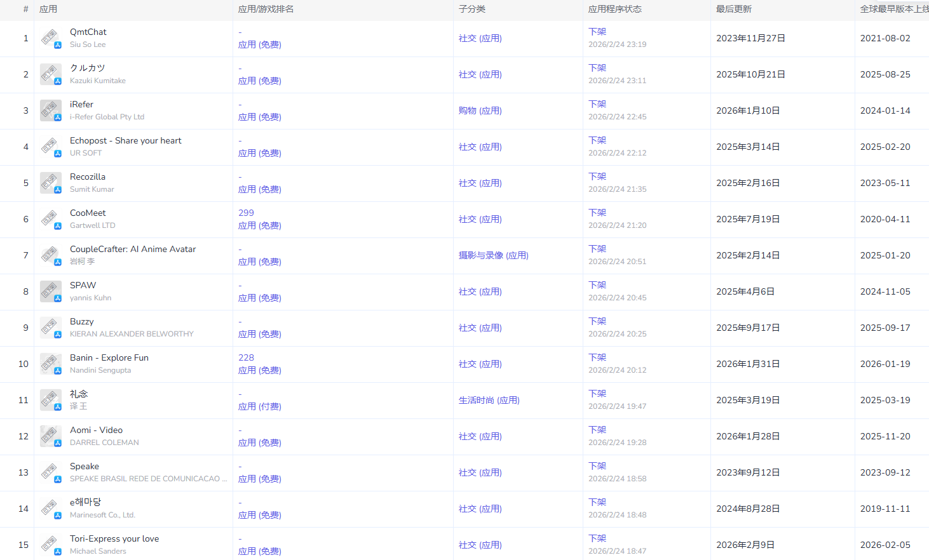Click the iRefer app icon

pyautogui.click(x=51, y=110)
